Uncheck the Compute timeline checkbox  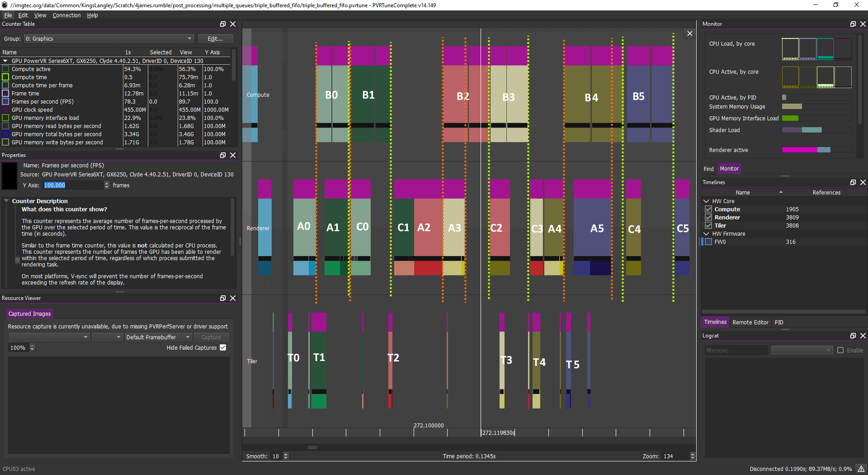pyautogui.click(x=708, y=209)
